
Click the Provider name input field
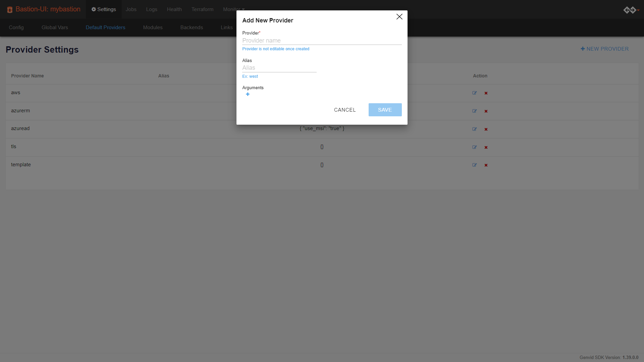pos(322,41)
